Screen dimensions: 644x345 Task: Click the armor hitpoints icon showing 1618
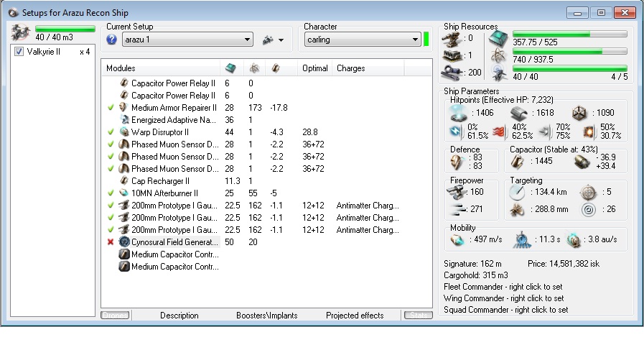(519, 113)
